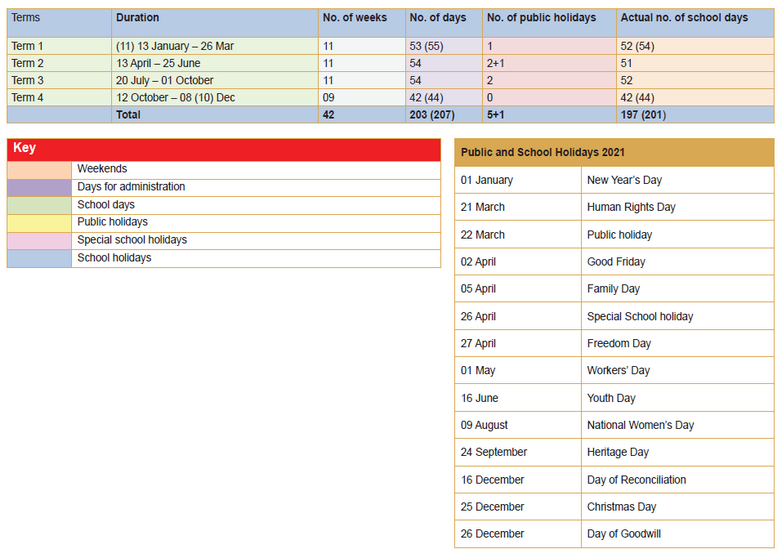Click the red Key header
Screen dimensions: 782x554
coord(224,150)
